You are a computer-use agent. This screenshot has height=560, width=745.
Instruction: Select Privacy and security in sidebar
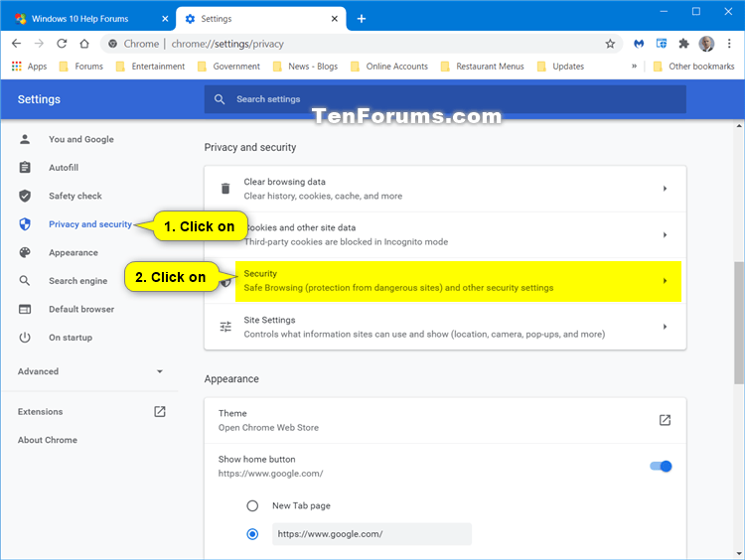[x=90, y=224]
